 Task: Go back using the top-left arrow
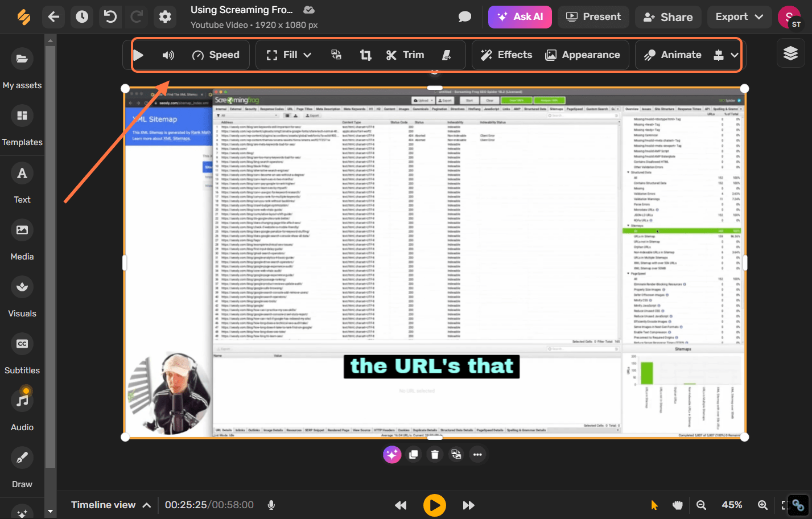point(53,17)
